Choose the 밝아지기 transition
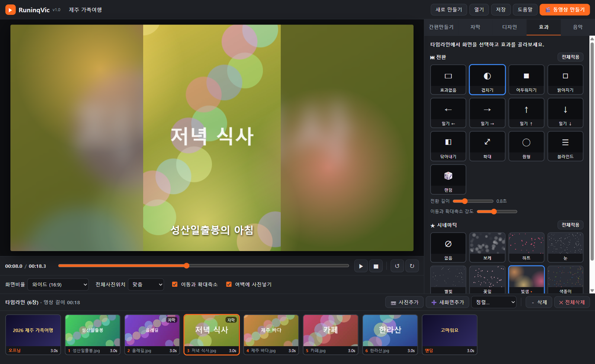This screenshot has width=595, height=364. pos(565,79)
